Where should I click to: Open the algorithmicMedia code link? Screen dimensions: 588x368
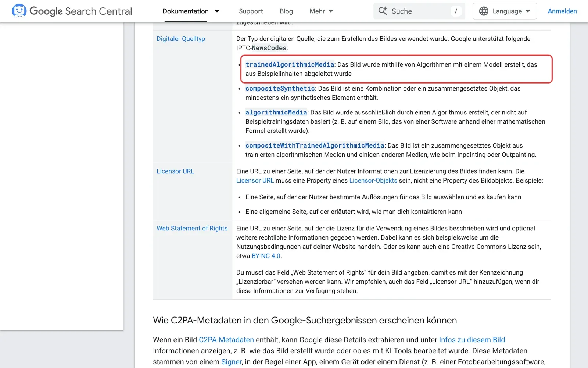[276, 112]
